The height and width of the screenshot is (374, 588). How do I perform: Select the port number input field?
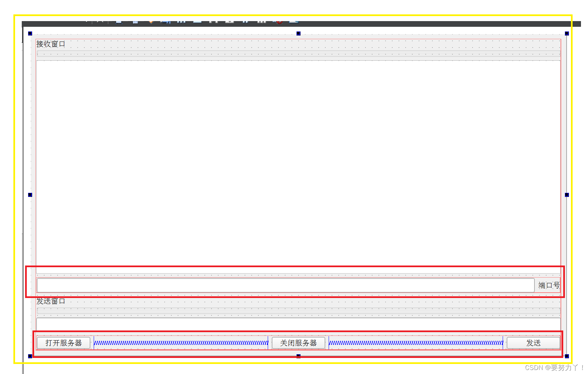click(x=285, y=285)
